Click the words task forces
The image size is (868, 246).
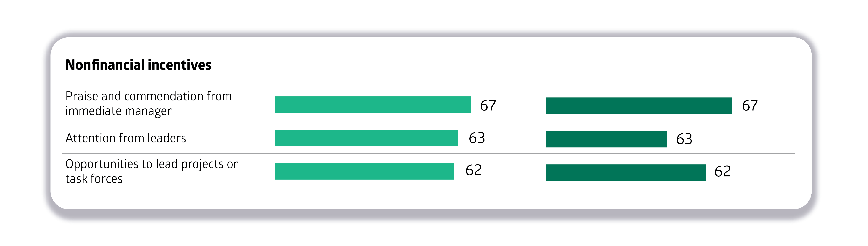[x=94, y=179]
